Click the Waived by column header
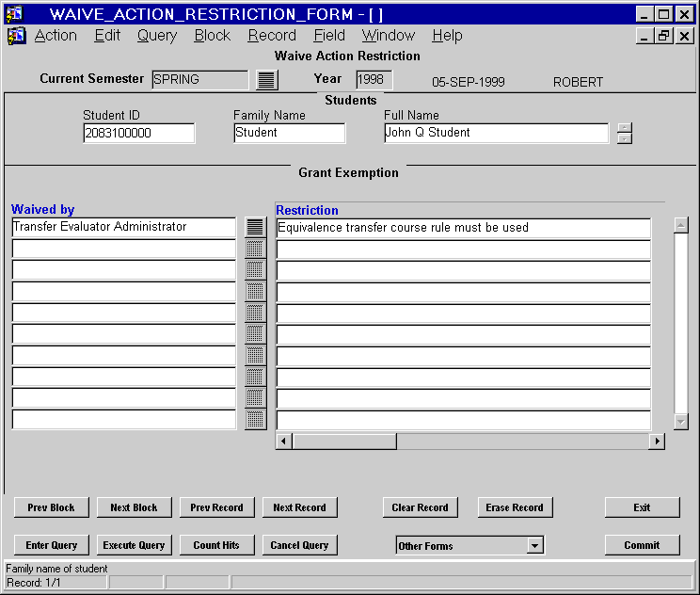700x595 pixels. tap(43, 209)
